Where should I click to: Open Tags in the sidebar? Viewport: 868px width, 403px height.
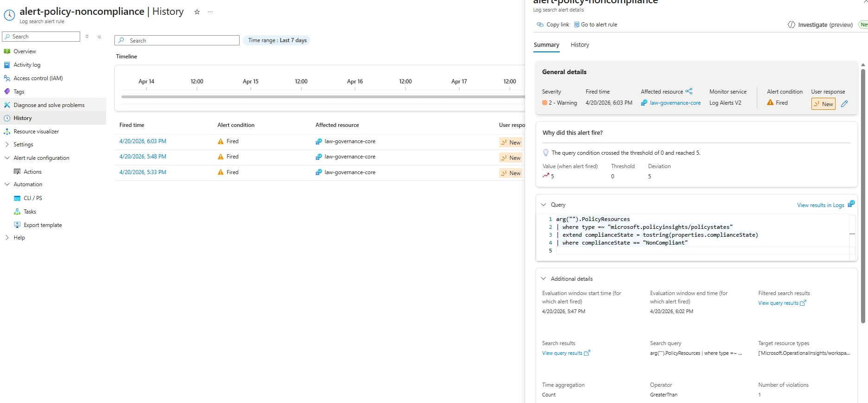click(x=19, y=92)
